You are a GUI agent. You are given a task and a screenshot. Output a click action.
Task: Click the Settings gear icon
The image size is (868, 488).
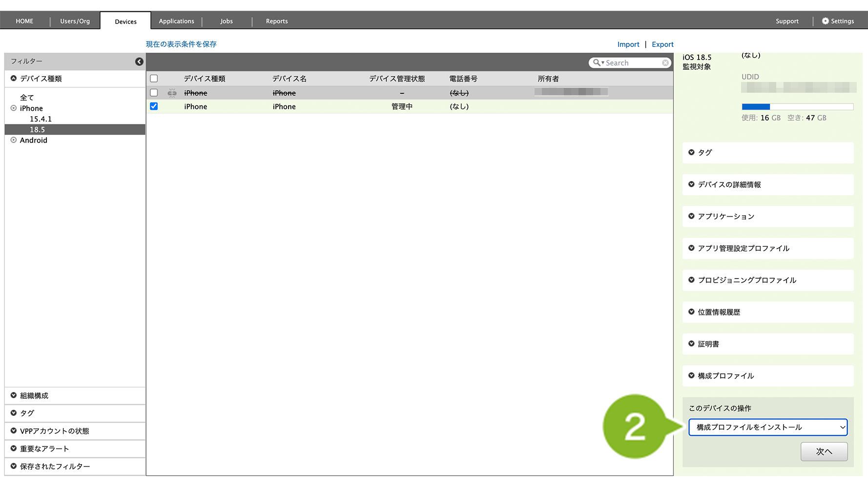click(825, 21)
